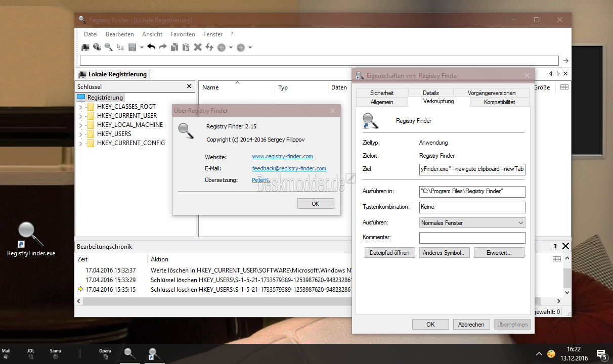The image size is (613, 364).
Task: Select history row 17.04.2016 15:32:37
Action: click(x=213, y=270)
